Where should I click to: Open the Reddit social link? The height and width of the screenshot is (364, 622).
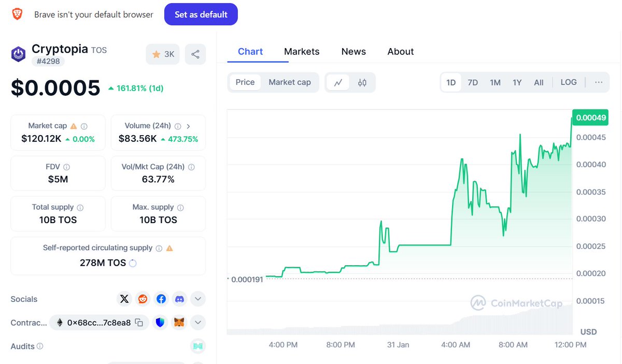(143, 299)
